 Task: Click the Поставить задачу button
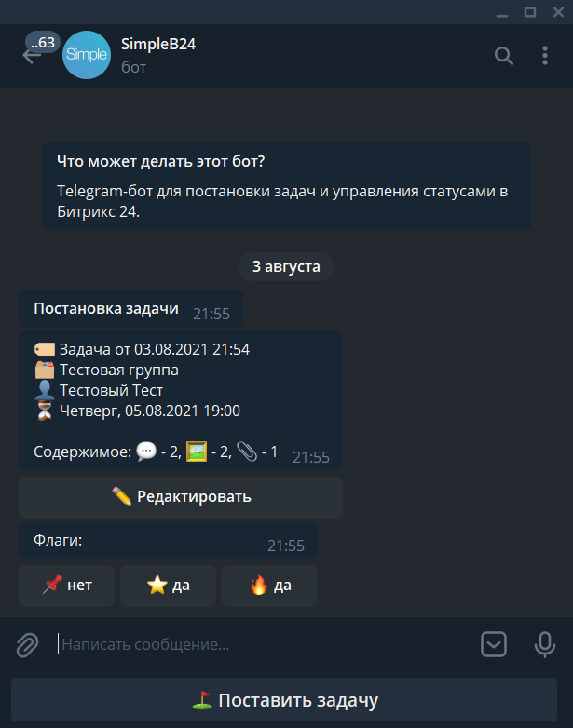(x=284, y=700)
